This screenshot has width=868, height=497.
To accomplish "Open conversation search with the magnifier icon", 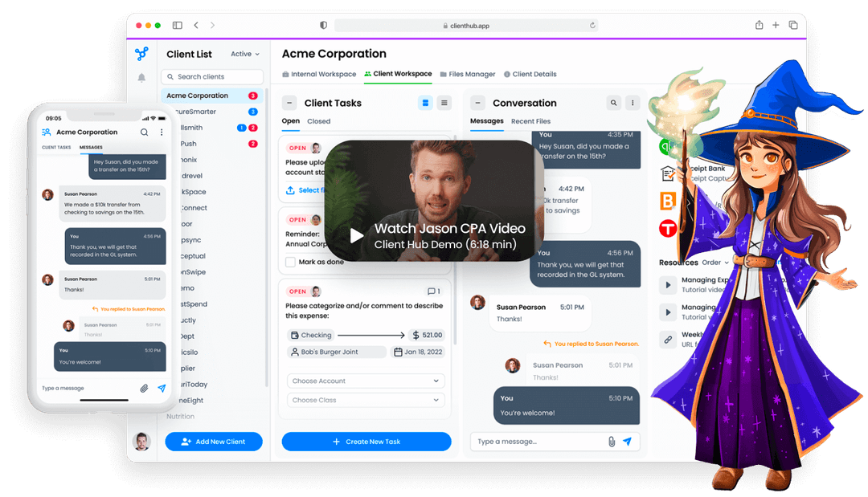I will point(613,103).
